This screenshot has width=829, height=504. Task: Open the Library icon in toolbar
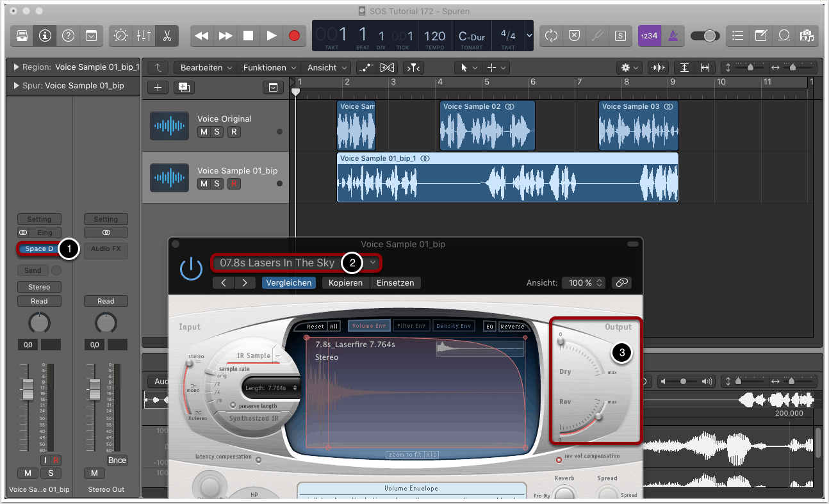(22, 36)
